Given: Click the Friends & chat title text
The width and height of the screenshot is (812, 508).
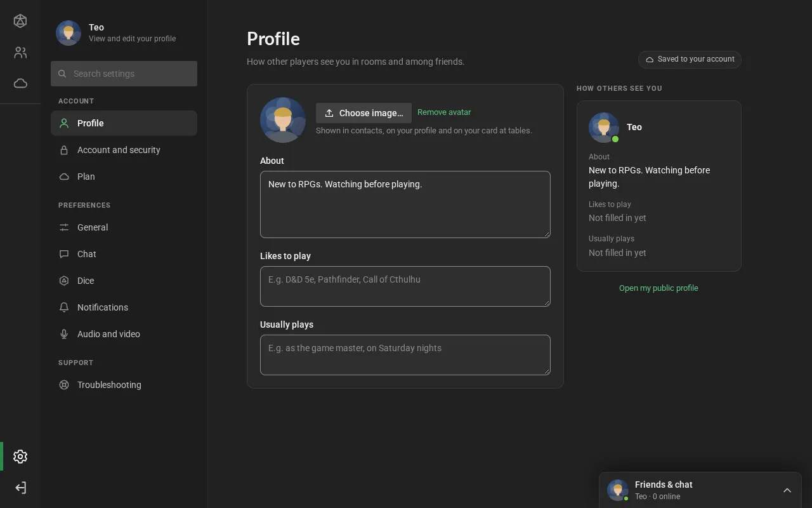Looking at the screenshot, I should (x=664, y=485).
